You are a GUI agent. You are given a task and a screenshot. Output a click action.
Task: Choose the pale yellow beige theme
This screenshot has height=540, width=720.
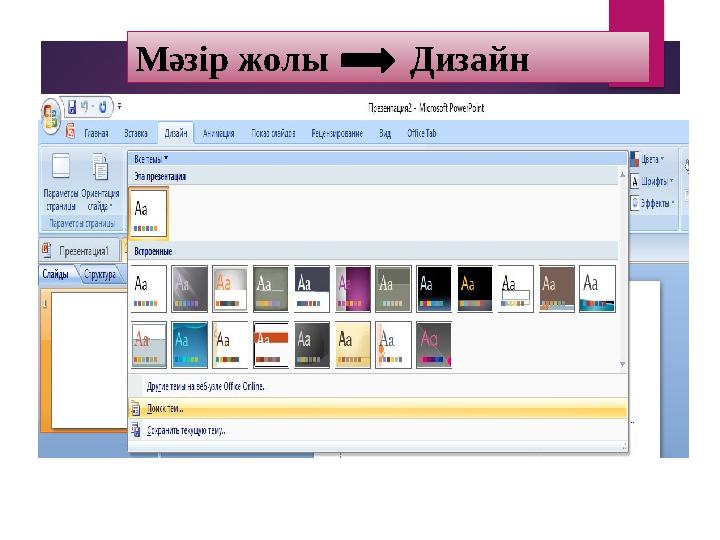[353, 345]
